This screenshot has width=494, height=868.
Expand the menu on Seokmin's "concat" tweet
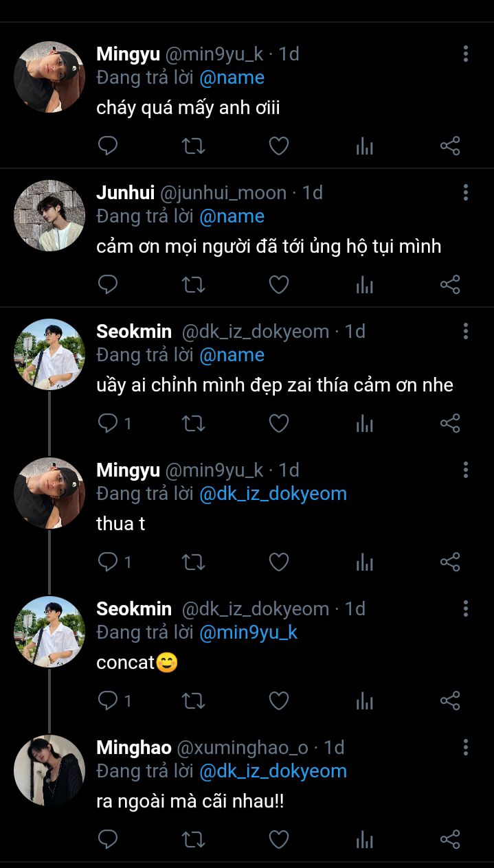[x=466, y=608]
